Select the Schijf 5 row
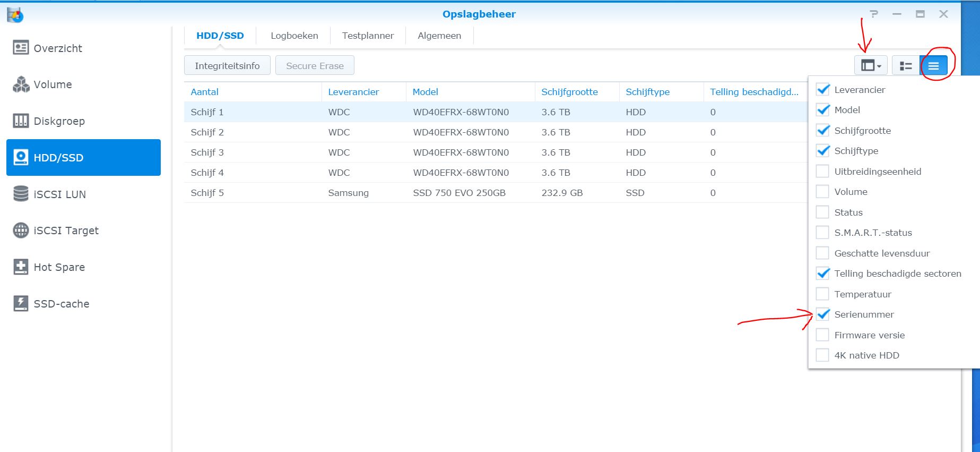Screen dimensions: 980x452 point(496,193)
